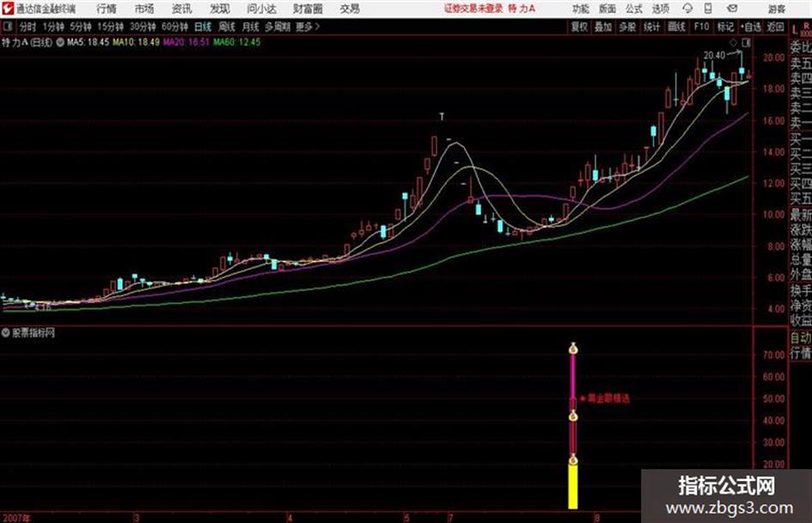Click the 自动 sidebar entry

coord(801,338)
